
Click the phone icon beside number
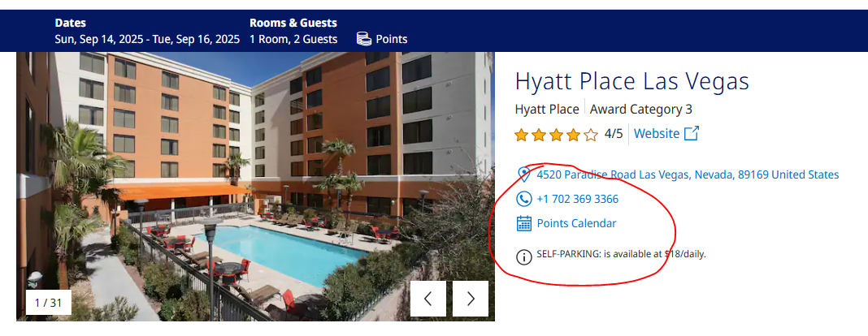coord(524,199)
